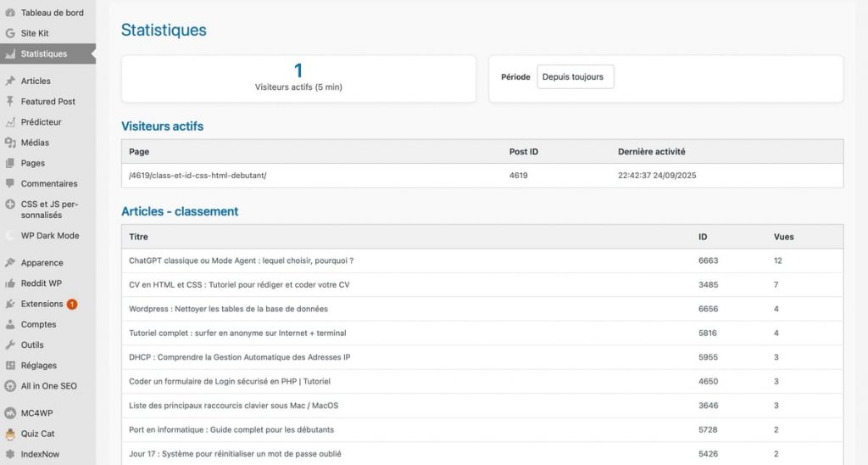Go to Featured Post in sidebar
Viewport: 868px width, 465px height.
coord(47,102)
